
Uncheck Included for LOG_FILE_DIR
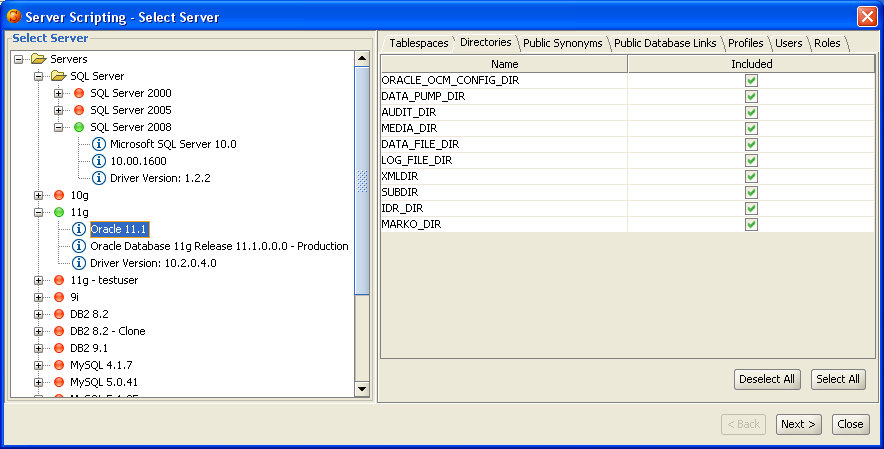click(751, 160)
